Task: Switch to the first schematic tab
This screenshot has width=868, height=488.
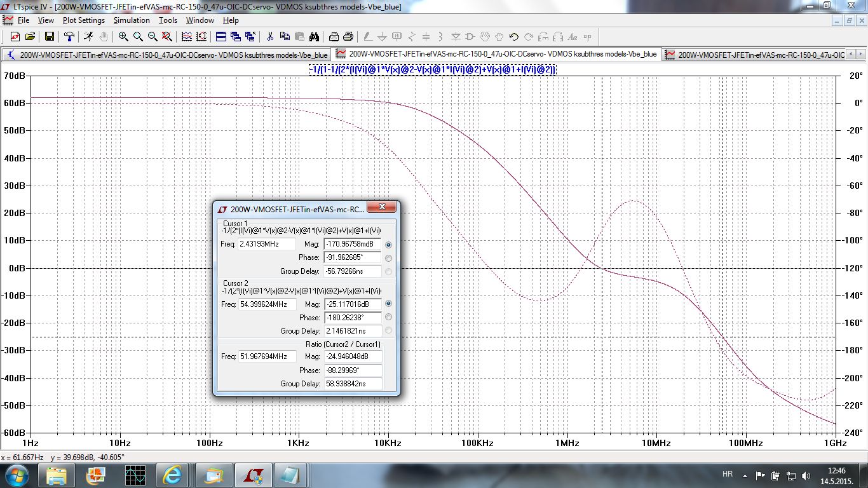Action: coord(168,55)
